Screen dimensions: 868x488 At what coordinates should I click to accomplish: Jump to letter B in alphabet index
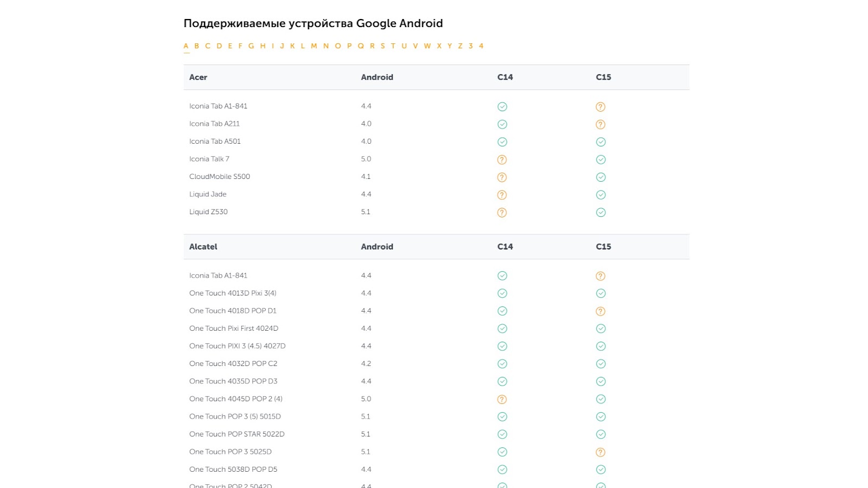click(x=197, y=46)
